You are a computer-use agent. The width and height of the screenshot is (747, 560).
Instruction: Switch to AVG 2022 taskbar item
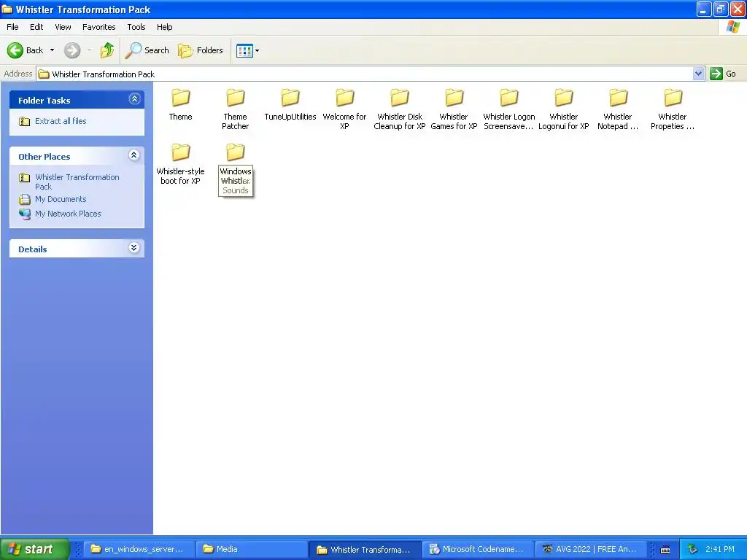coord(591,549)
